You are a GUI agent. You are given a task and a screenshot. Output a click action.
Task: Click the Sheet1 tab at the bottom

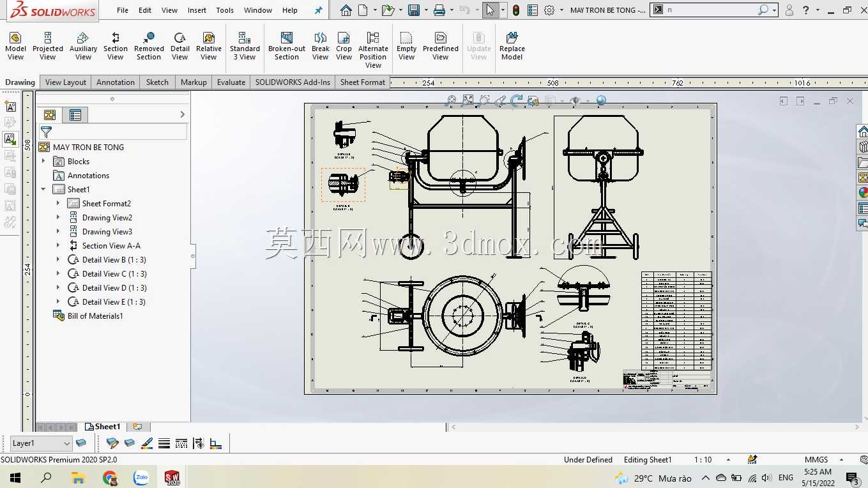(x=103, y=427)
